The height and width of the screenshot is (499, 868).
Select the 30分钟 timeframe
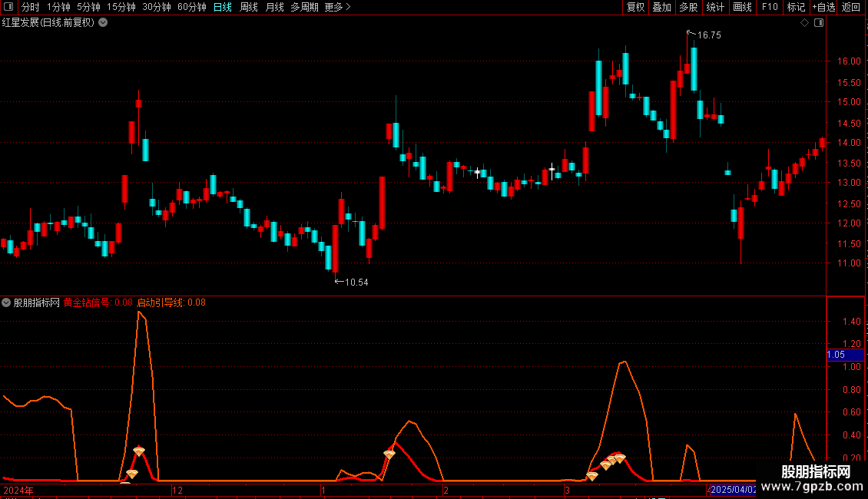point(157,7)
